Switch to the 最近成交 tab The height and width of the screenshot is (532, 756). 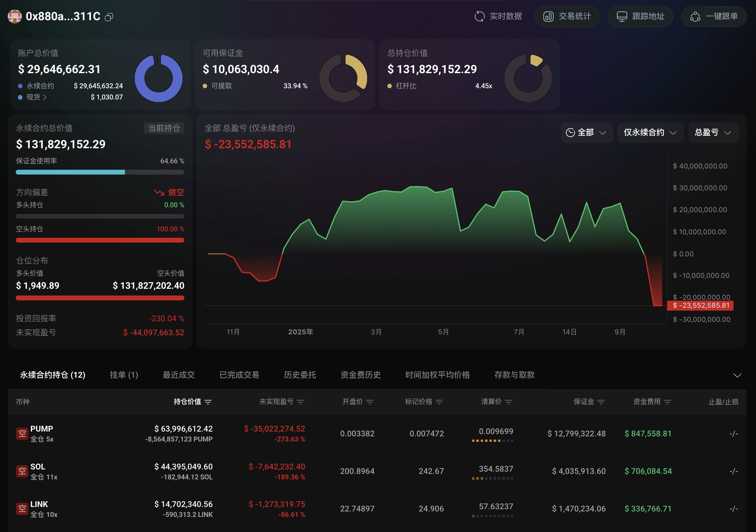point(179,375)
